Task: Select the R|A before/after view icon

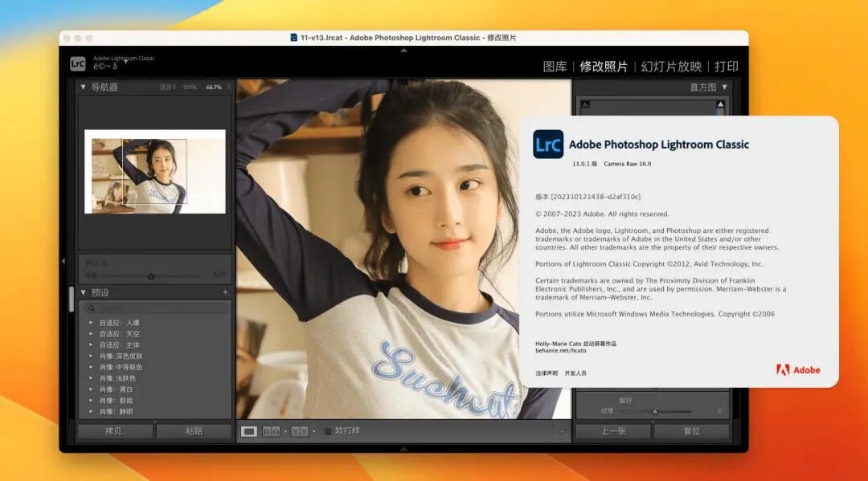Action: (271, 431)
